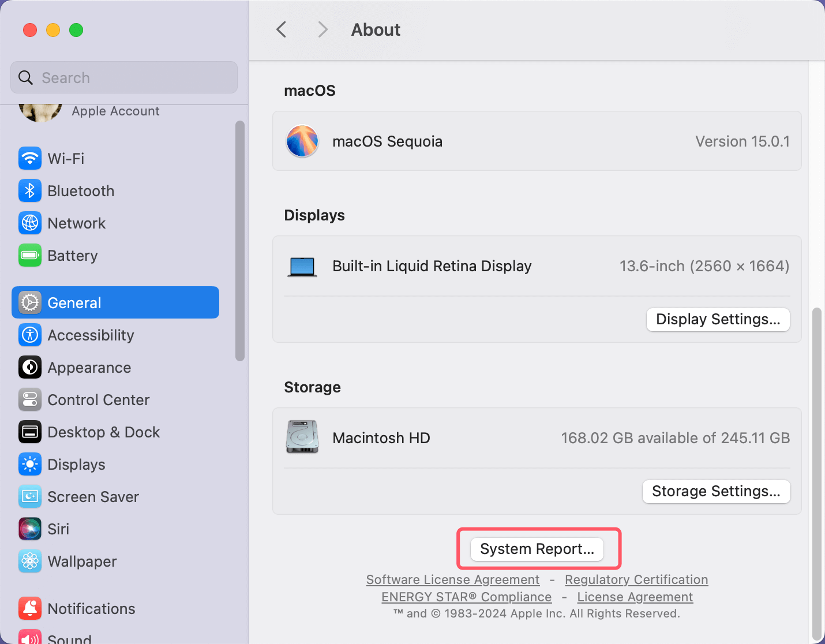The width and height of the screenshot is (825, 644).
Task: Open Storage Settings button
Action: tap(716, 491)
